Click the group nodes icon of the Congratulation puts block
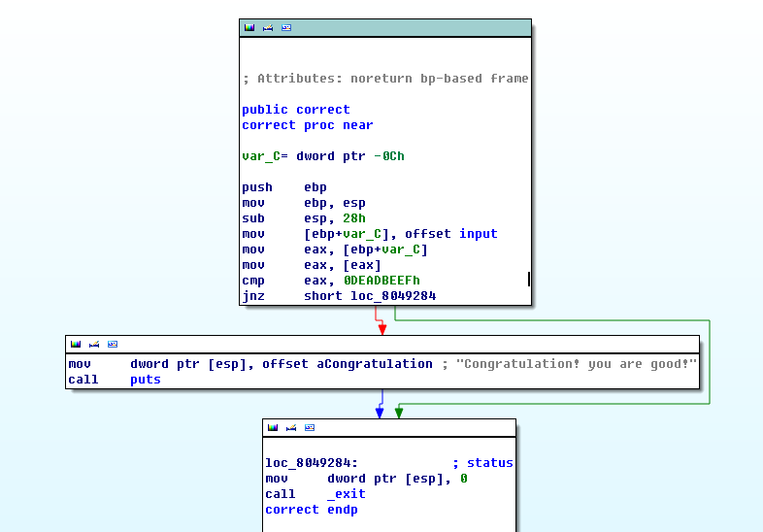 [113, 344]
